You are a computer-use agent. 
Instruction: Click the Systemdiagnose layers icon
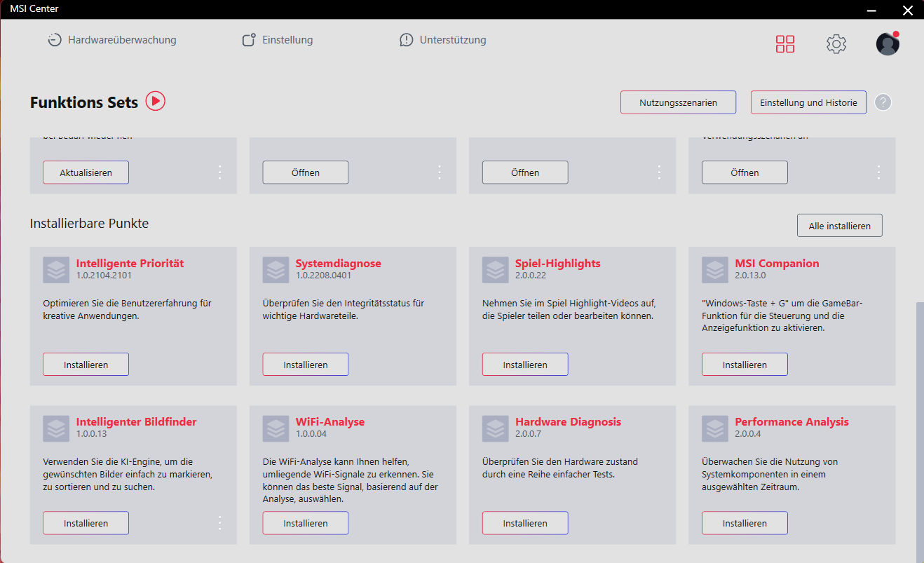276,270
